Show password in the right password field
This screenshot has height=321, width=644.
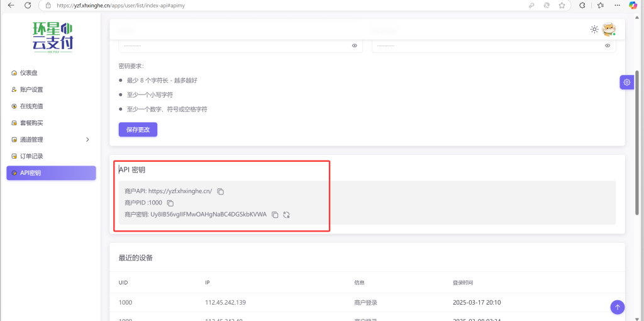click(608, 45)
